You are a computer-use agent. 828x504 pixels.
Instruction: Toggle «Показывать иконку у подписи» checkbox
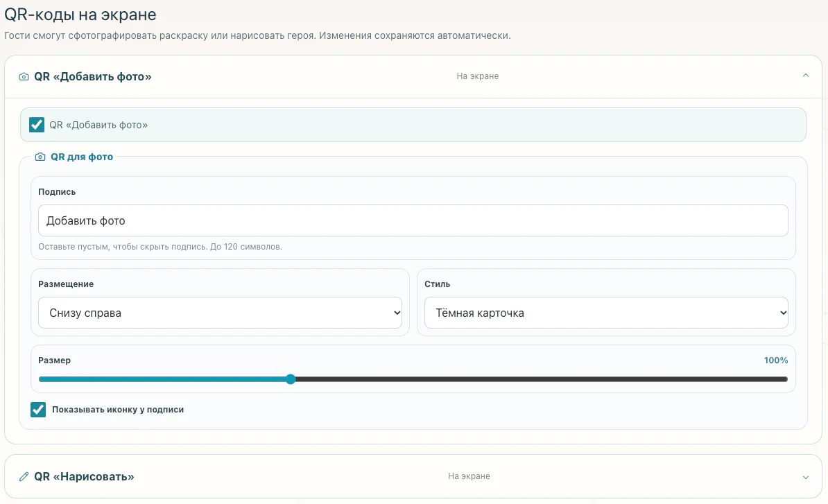pos(38,410)
